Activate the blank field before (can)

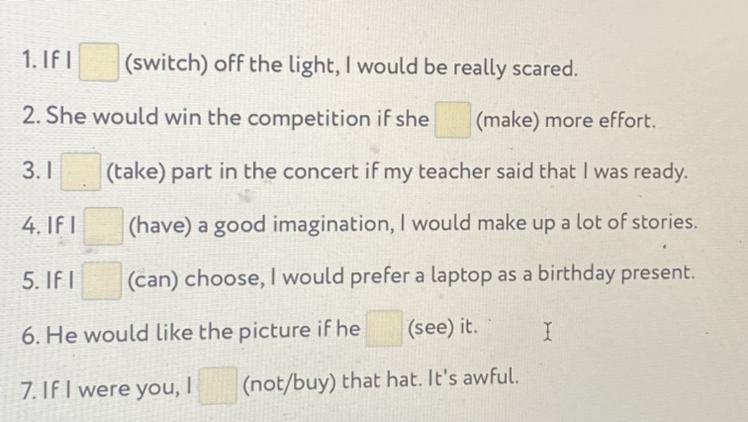[102, 280]
